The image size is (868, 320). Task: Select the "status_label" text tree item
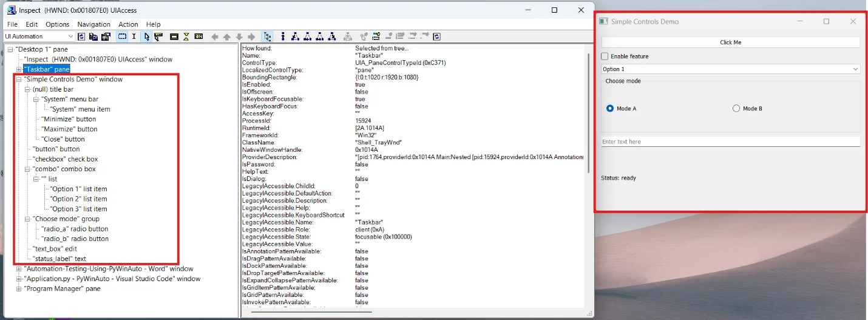click(59, 259)
